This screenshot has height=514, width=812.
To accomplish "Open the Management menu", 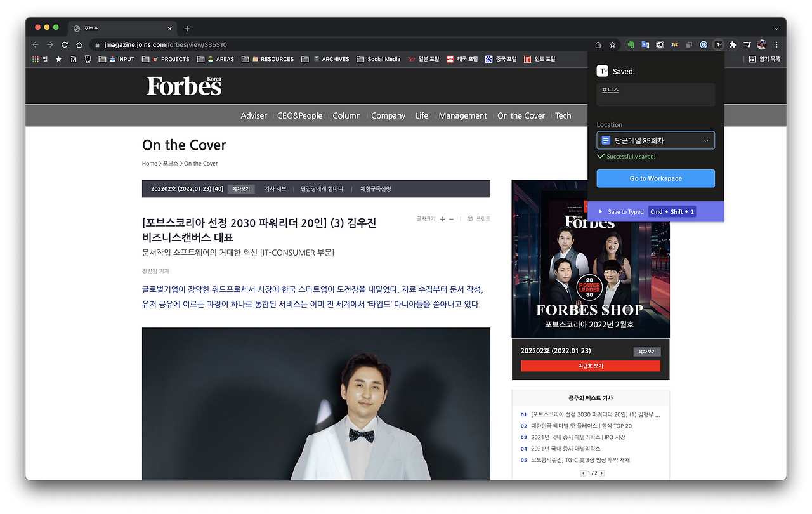I will [x=463, y=115].
